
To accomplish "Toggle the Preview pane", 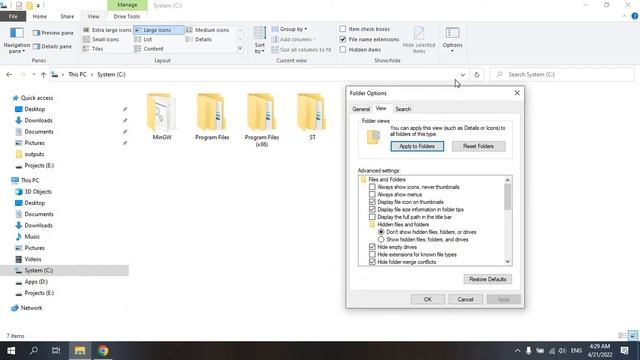I will pos(53,33).
